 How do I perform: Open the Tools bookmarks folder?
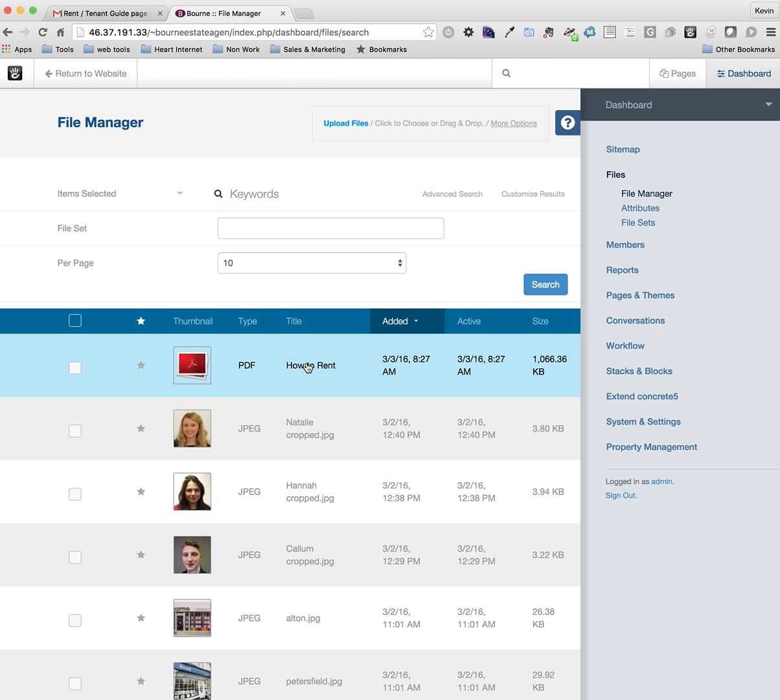click(58, 49)
